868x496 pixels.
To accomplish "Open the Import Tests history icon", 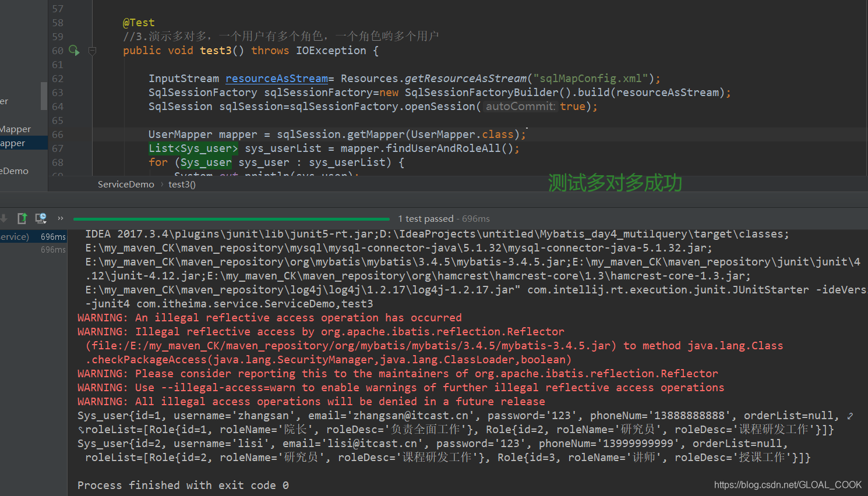I will pyautogui.click(x=40, y=218).
